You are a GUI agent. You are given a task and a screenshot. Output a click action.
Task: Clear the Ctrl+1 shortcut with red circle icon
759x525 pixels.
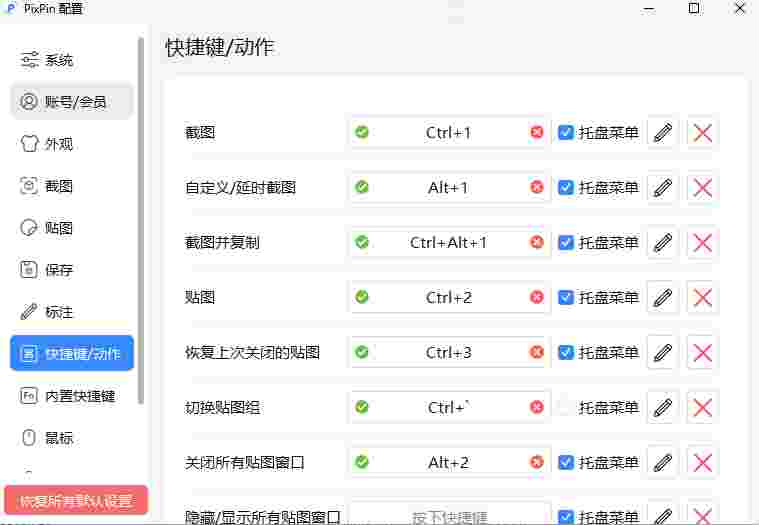tap(537, 132)
